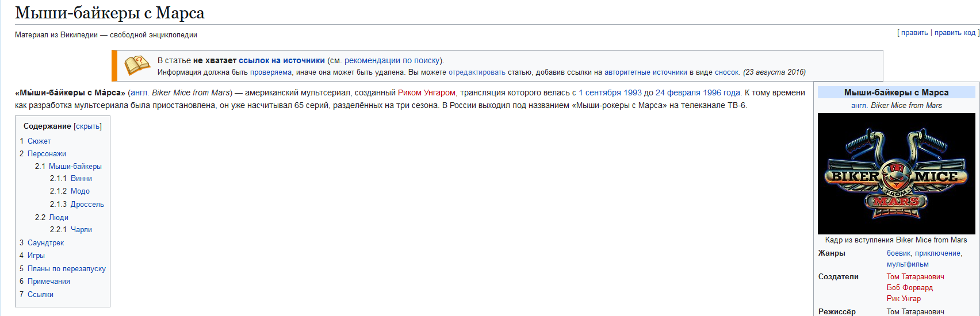Click the page title 'Мыши-байкеры с Марса'
The image size is (980, 316).
(109, 13)
